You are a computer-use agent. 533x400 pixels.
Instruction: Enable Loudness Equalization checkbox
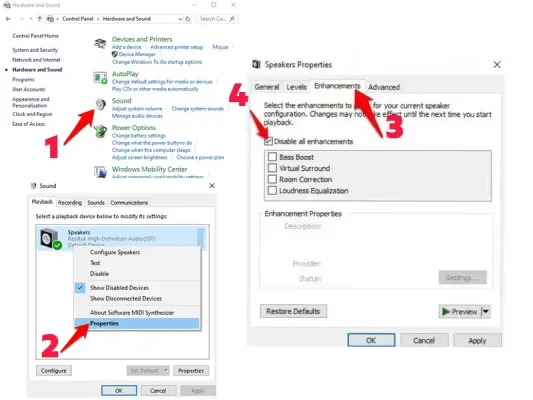272,190
